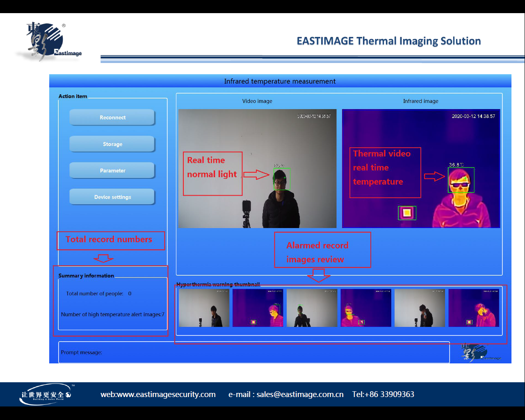Viewport: 525px width, 420px height.
Task: Select the last infrared thumbnail in the warning strip
Action: point(474,308)
